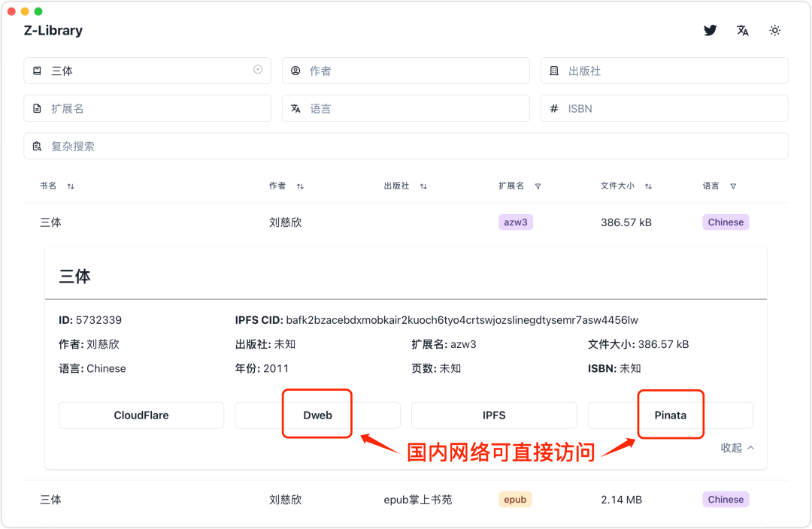Click the author field person icon
This screenshot has height=529, width=812.
pyautogui.click(x=295, y=71)
